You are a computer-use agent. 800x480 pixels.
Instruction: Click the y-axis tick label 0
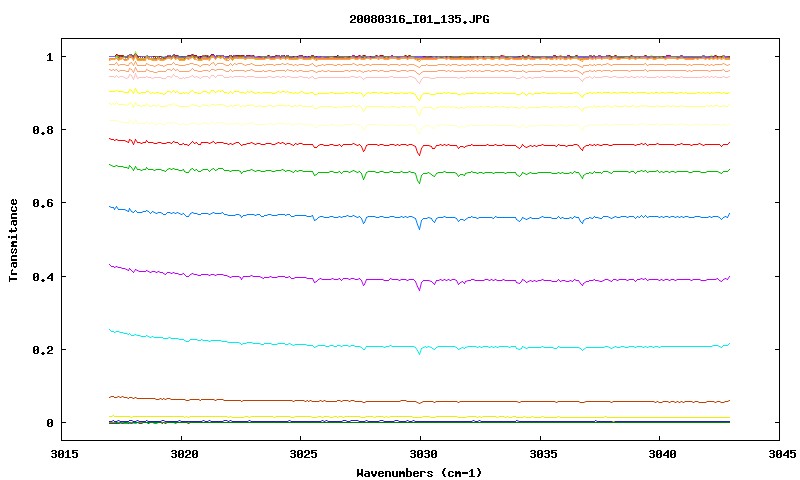(49, 423)
